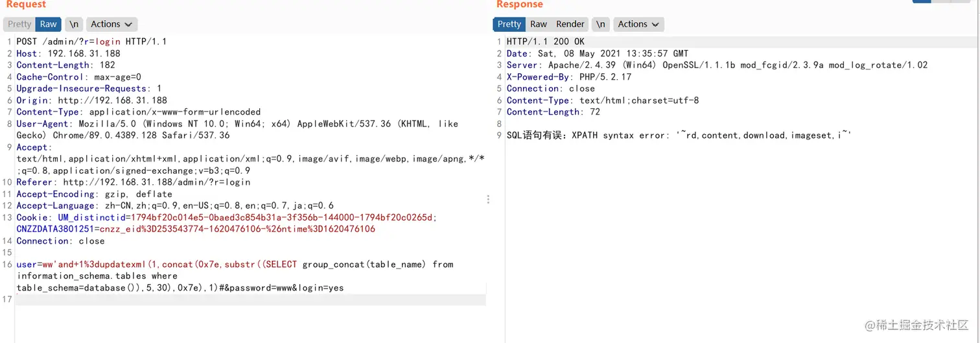Click "Connection: close" in the Response panel
Image resolution: width=980 pixels, height=343 pixels.
click(550, 88)
